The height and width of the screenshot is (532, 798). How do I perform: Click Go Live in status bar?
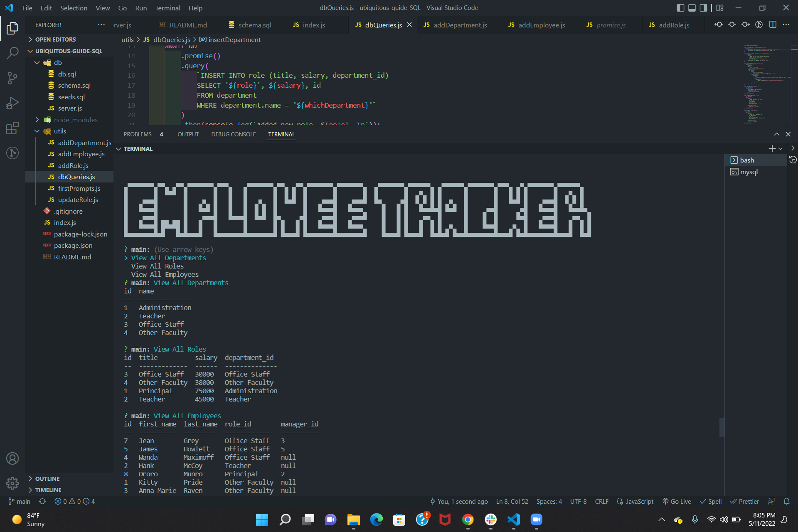tap(677, 502)
